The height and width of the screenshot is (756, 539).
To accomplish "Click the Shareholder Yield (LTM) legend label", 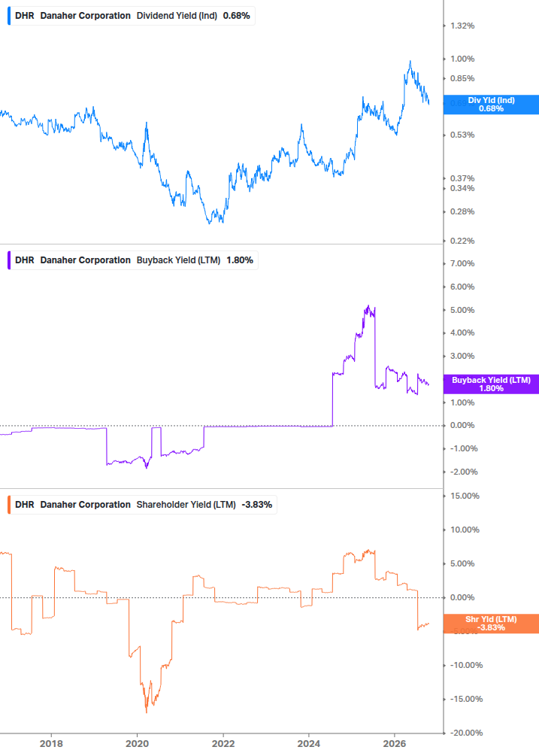I will click(x=142, y=505).
